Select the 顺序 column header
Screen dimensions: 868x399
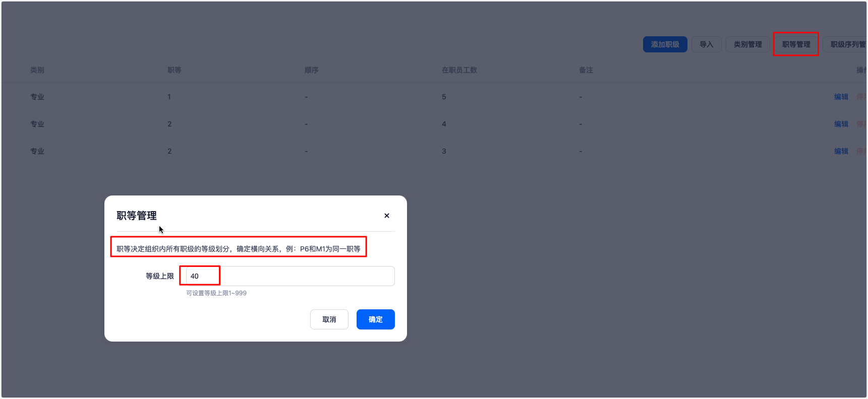tap(311, 70)
